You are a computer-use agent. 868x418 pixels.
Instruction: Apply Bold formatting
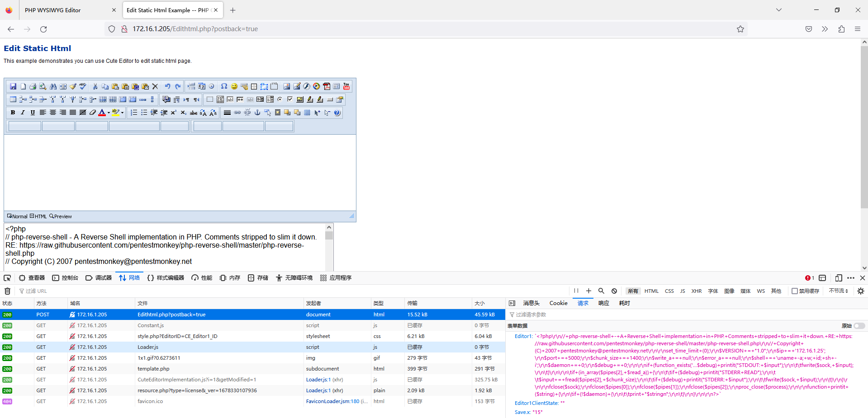13,113
